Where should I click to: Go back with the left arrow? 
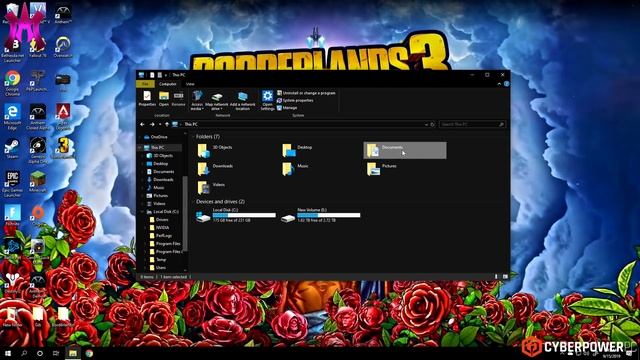(142, 124)
